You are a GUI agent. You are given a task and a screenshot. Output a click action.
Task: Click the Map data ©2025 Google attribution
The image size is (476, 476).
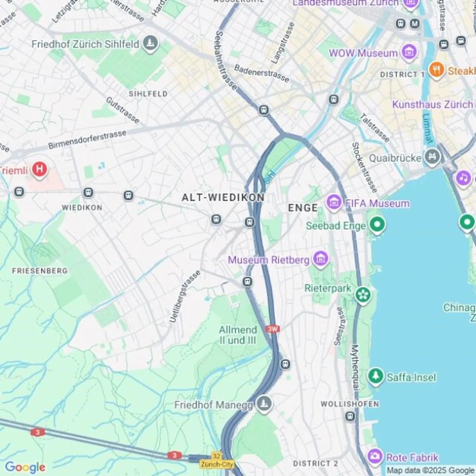tap(430, 470)
